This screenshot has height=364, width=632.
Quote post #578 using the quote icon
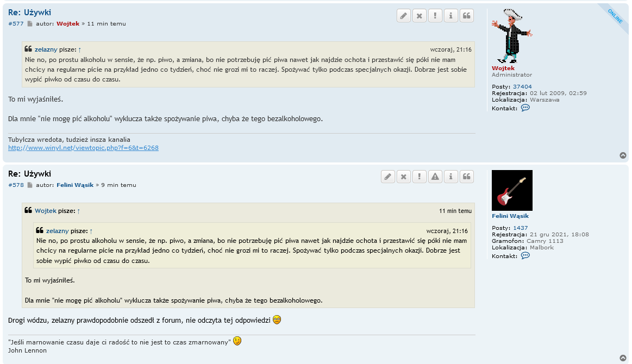466,177
